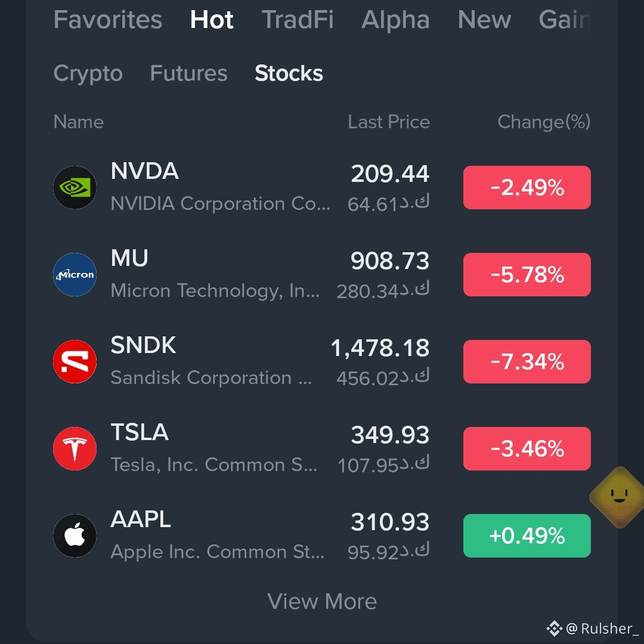Click the Binance watermark logo icon
The width and height of the screenshot is (644, 644).
[x=554, y=628]
